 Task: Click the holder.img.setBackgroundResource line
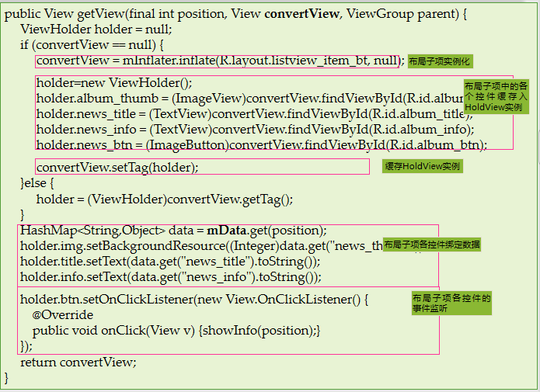pyautogui.click(x=201, y=246)
